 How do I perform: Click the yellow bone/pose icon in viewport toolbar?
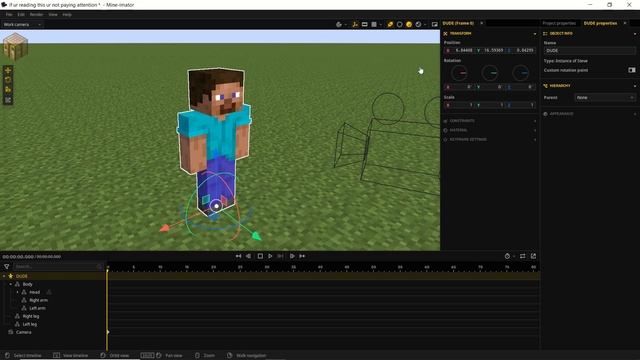pos(355,24)
